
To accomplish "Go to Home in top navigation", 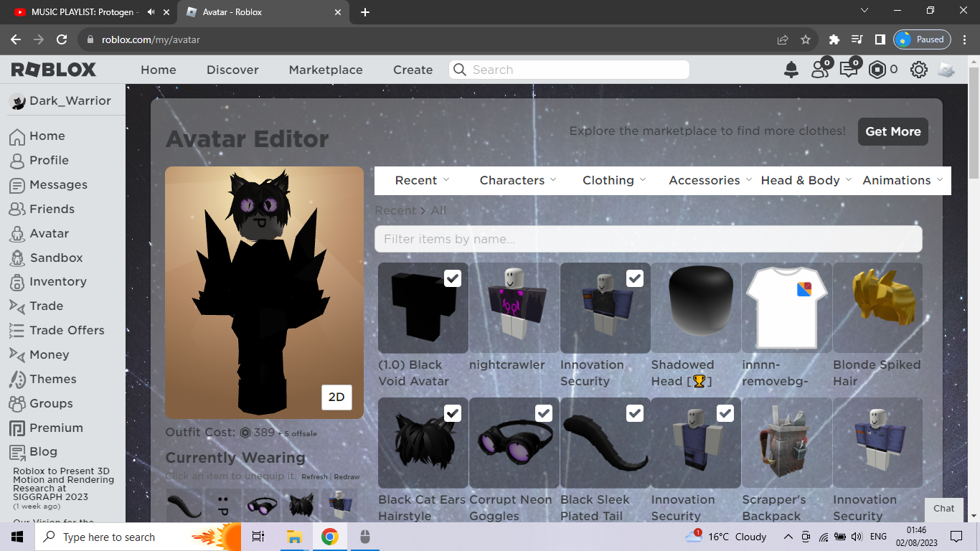I will 159,70.
